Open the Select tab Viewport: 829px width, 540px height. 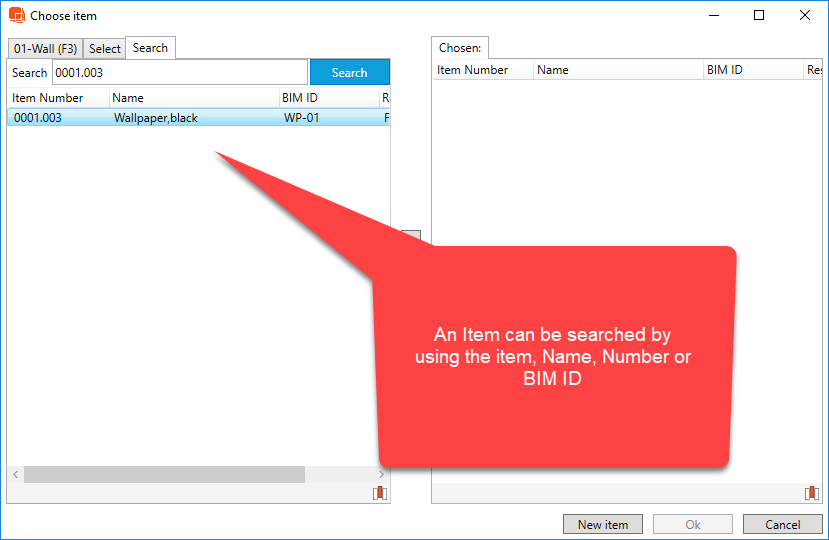pyautogui.click(x=105, y=48)
